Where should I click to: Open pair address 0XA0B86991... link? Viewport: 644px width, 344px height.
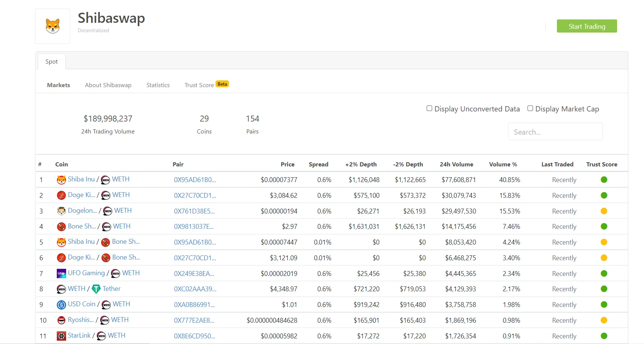[x=194, y=305]
